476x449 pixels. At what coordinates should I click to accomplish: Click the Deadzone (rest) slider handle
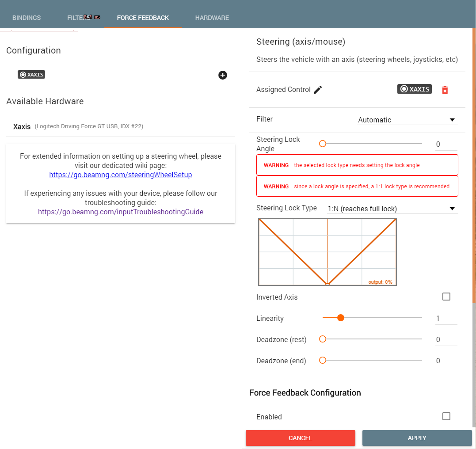[323, 339]
